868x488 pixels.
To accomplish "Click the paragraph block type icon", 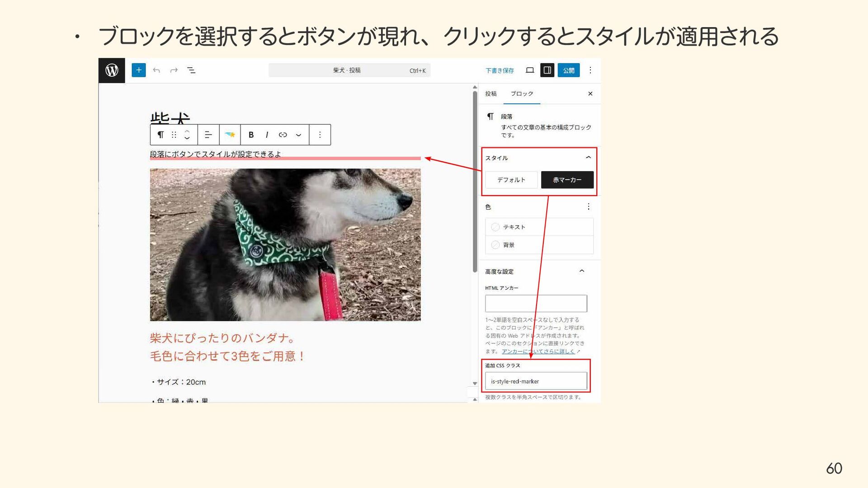I will point(160,135).
